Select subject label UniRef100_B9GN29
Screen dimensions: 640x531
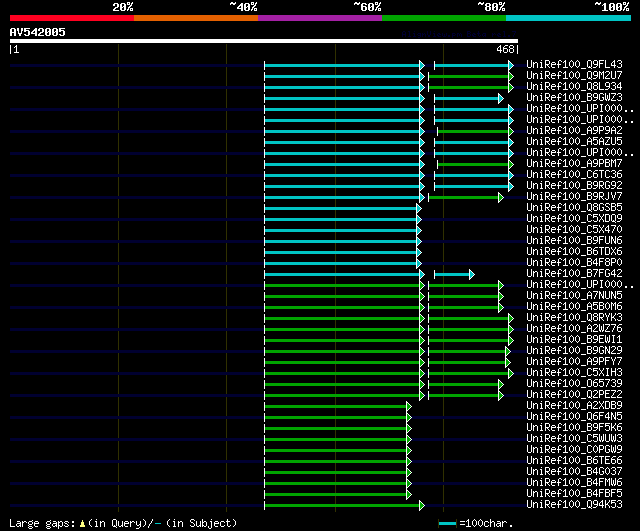point(574,351)
